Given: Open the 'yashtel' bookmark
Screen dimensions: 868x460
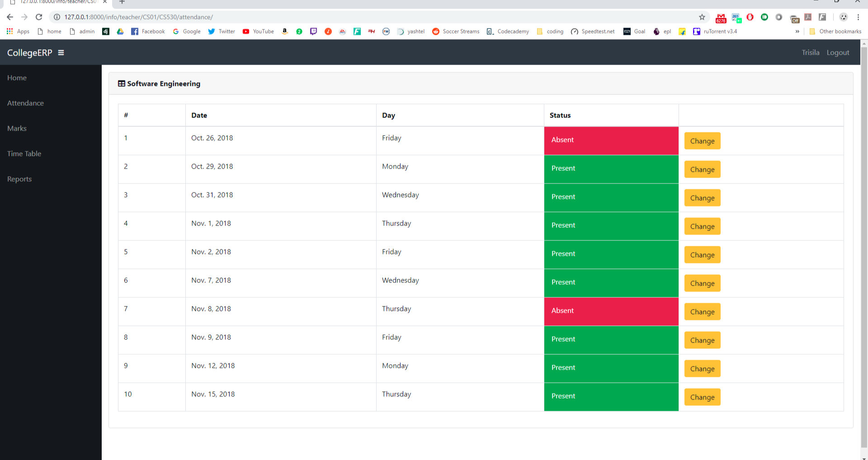Looking at the screenshot, I should tap(411, 31).
